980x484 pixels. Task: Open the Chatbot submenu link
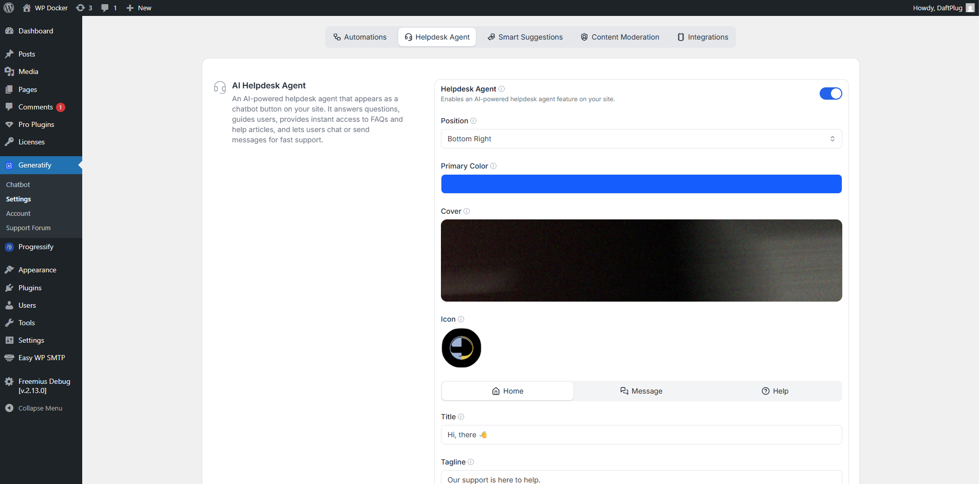(x=18, y=184)
